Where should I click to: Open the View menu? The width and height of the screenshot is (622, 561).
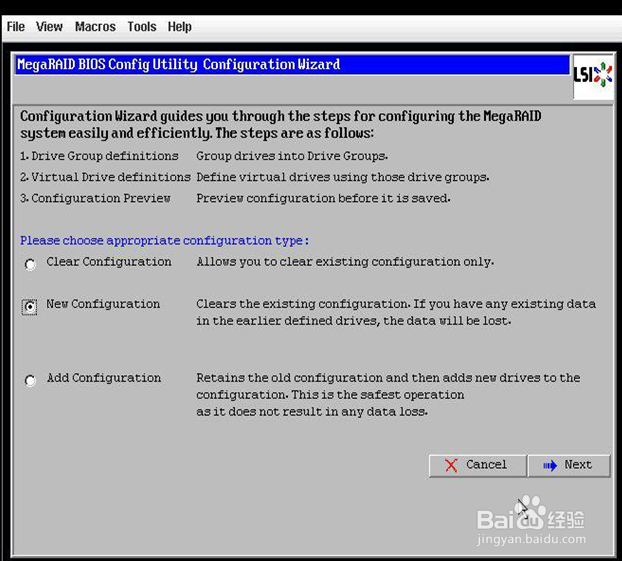pos(49,27)
